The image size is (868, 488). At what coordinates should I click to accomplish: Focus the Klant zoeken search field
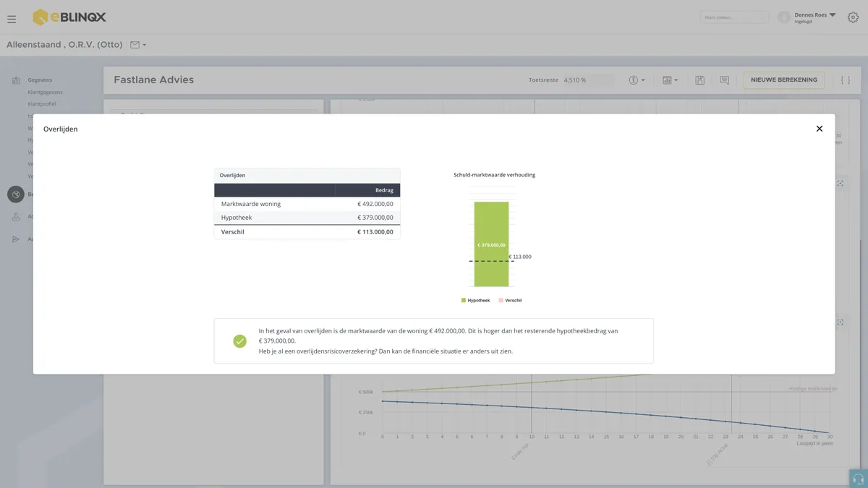click(734, 17)
